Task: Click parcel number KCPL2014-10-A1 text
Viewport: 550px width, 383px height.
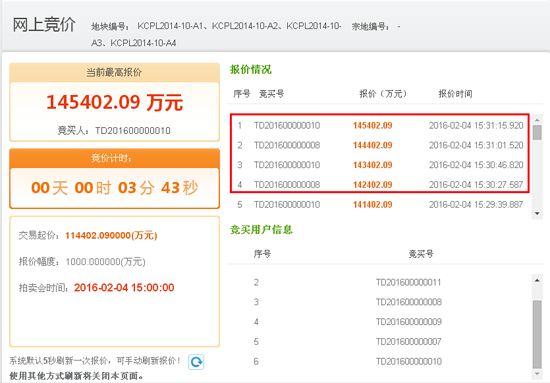Action: 170,26
